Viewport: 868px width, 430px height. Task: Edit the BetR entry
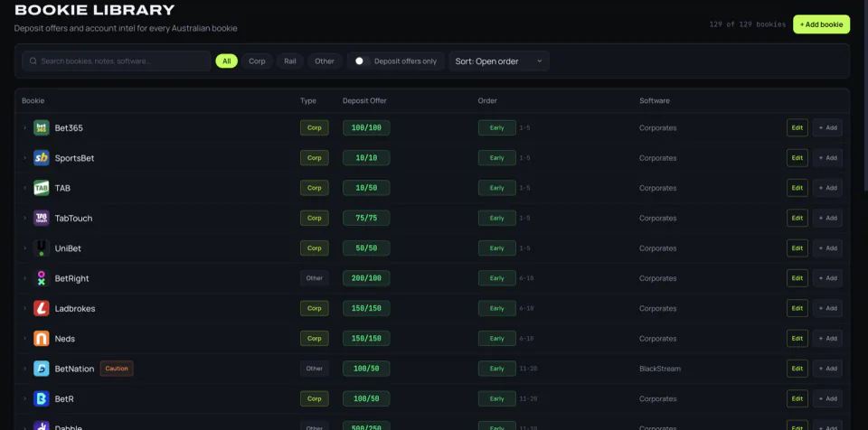click(x=797, y=398)
